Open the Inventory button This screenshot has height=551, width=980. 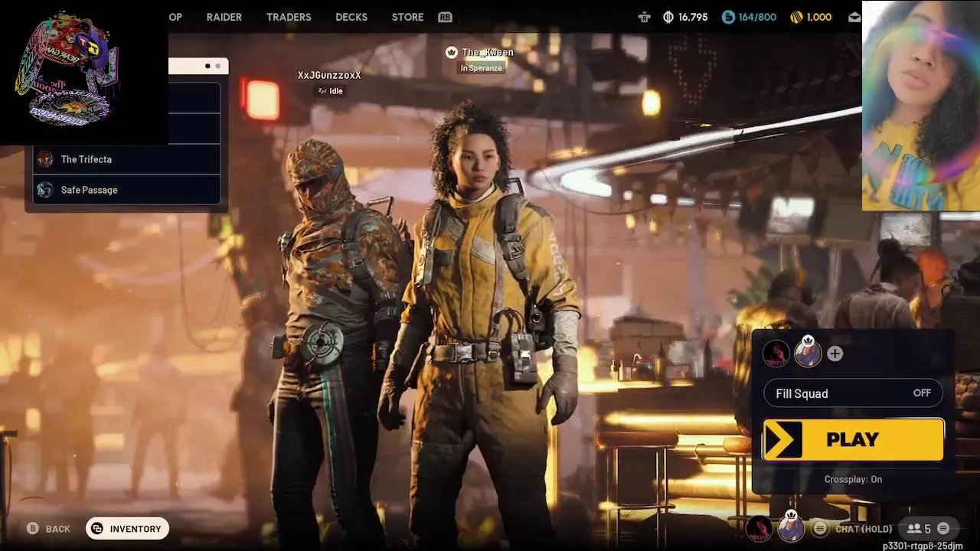click(127, 529)
